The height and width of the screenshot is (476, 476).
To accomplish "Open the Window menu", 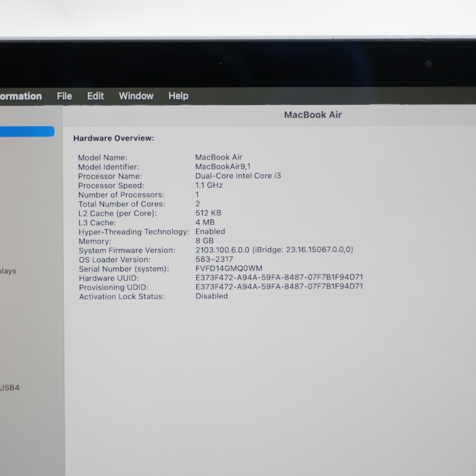I will [x=136, y=96].
